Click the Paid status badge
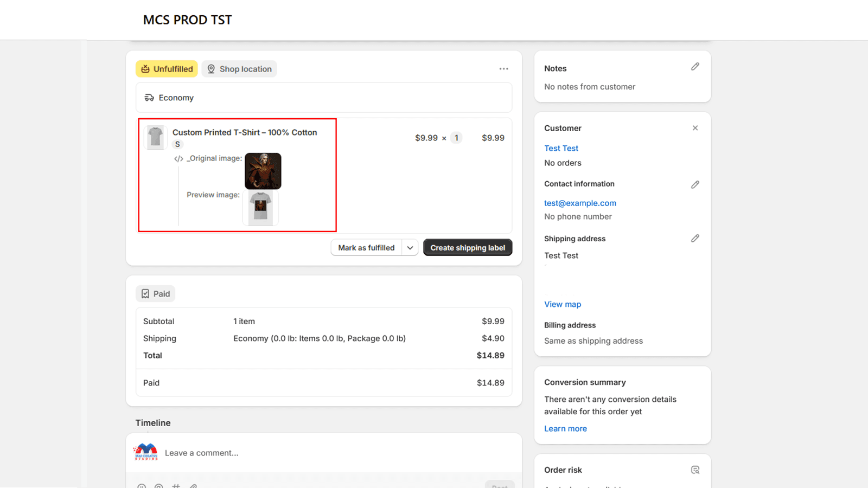Image resolution: width=868 pixels, height=488 pixels. [x=156, y=293]
